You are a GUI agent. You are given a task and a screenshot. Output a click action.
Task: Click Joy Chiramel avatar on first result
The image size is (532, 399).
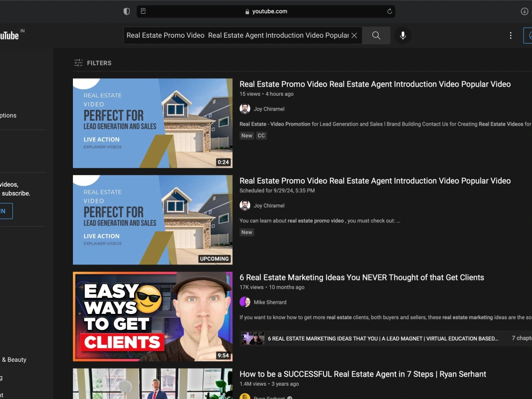245,109
